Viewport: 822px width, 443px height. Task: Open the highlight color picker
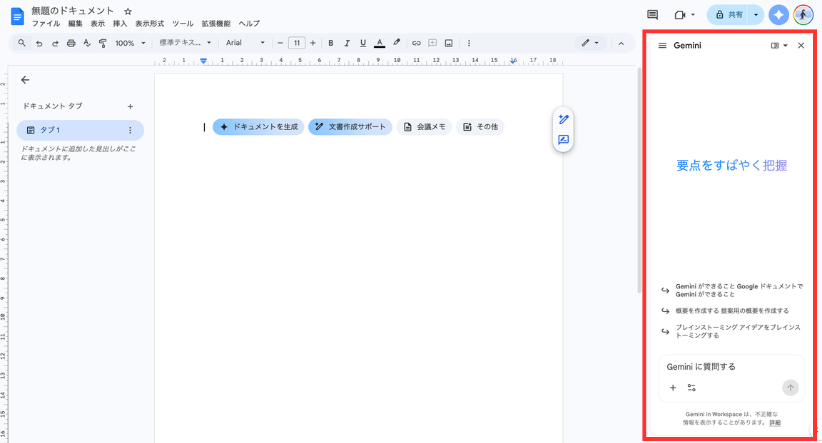pos(397,43)
